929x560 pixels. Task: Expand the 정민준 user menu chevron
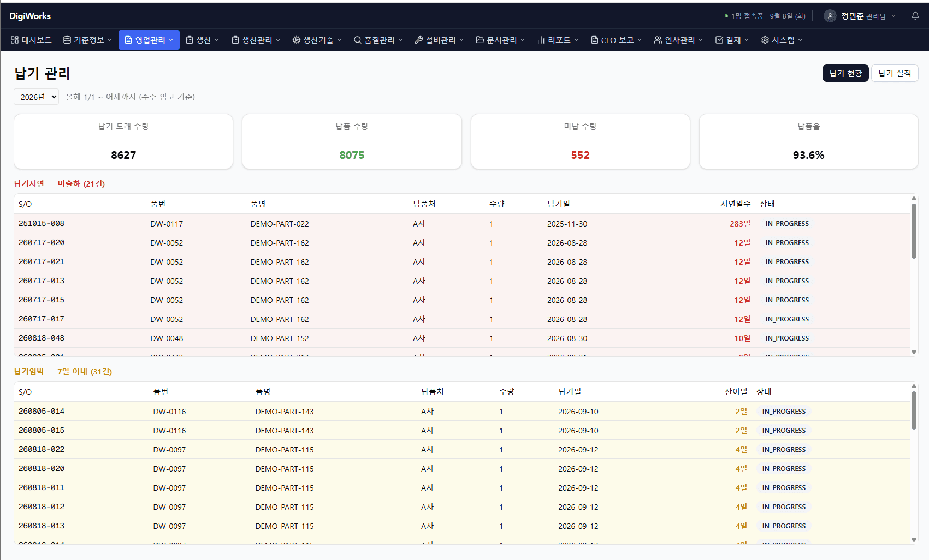tap(894, 16)
